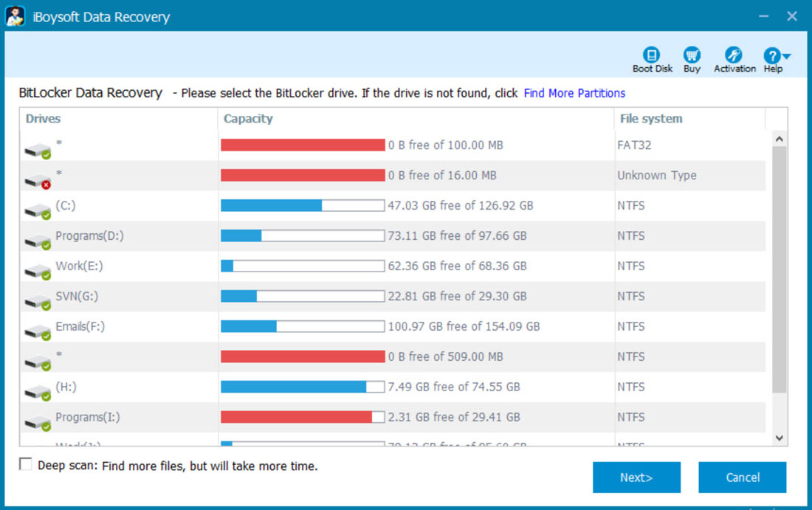This screenshot has height=510, width=812.
Task: Click the scrollbar up arrow
Action: [x=779, y=137]
